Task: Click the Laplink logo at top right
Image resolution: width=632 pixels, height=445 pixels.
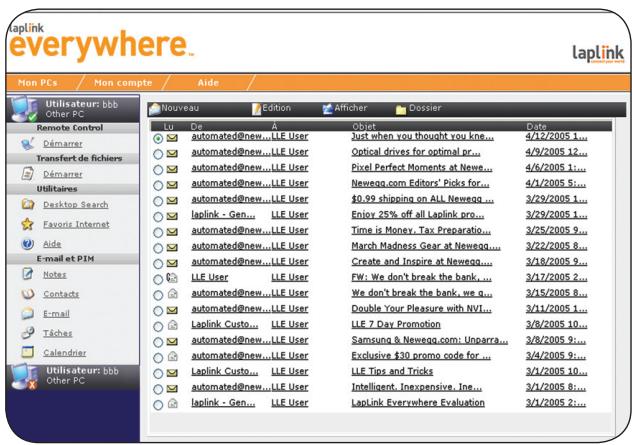Action: [598, 54]
